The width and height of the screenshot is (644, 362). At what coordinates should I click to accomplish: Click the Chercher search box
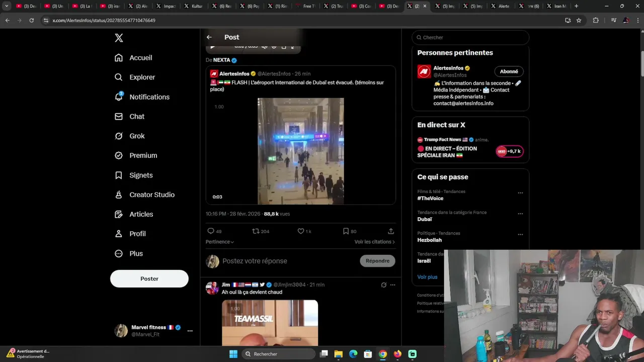tap(470, 37)
